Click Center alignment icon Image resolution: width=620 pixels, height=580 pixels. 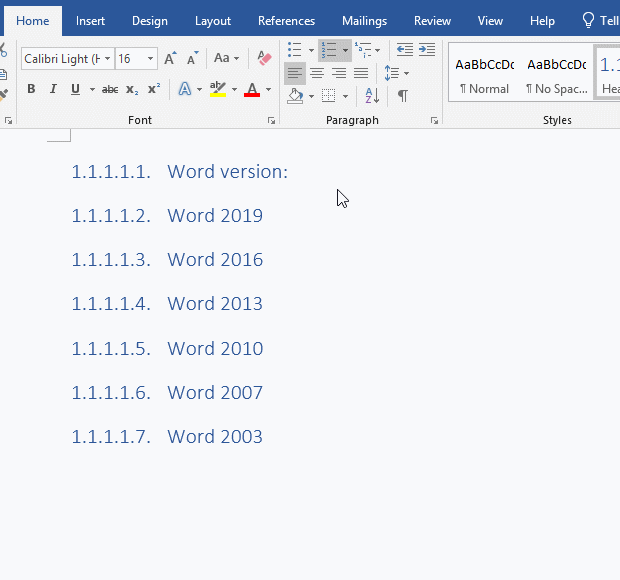[x=317, y=73]
